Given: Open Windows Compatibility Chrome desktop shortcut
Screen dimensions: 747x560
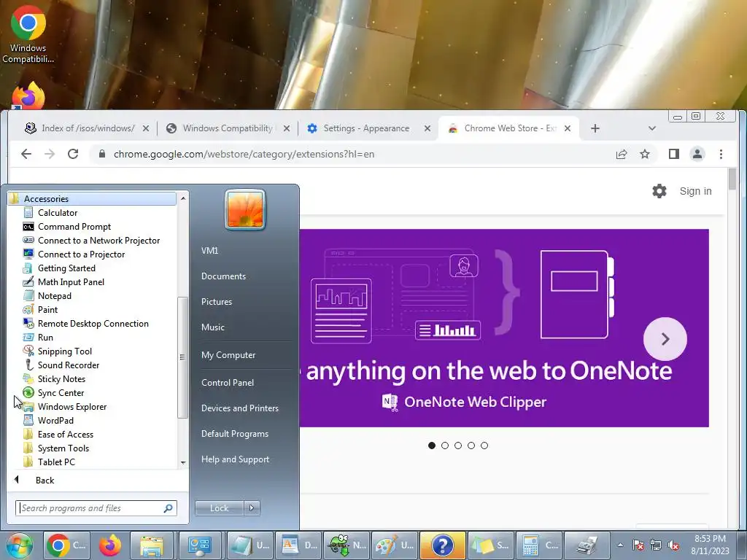Looking at the screenshot, I should [x=28, y=34].
